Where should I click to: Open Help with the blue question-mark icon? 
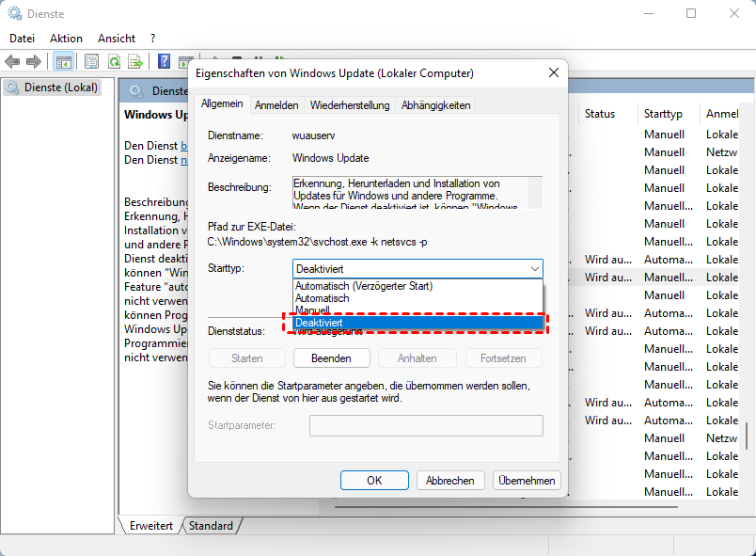[x=164, y=61]
